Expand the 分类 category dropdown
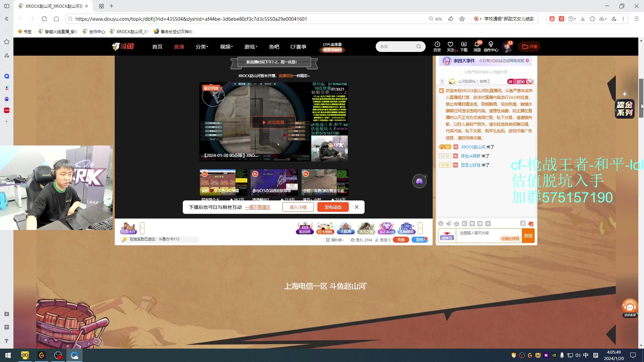Viewport: 644px width, 362px height. click(x=202, y=47)
